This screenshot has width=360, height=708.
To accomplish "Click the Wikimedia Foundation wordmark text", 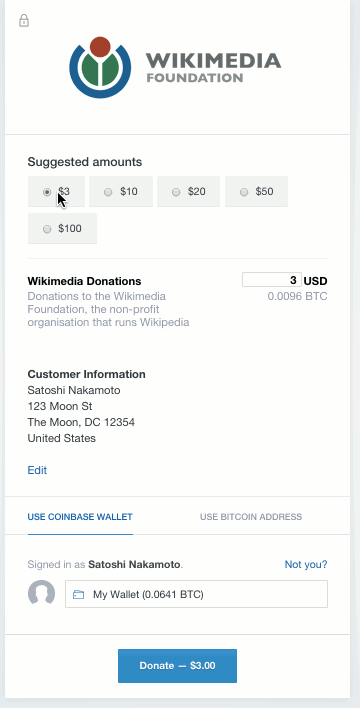I will (213, 67).
